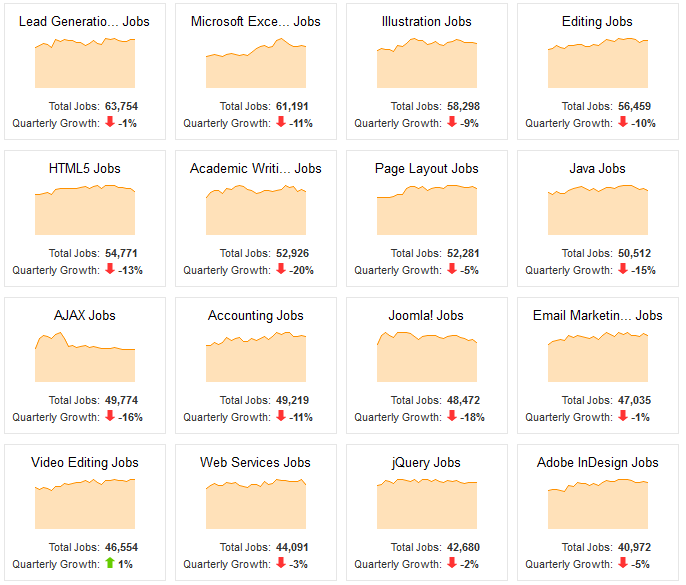
Task: Select the Accounting Jobs title
Action: coord(256,315)
